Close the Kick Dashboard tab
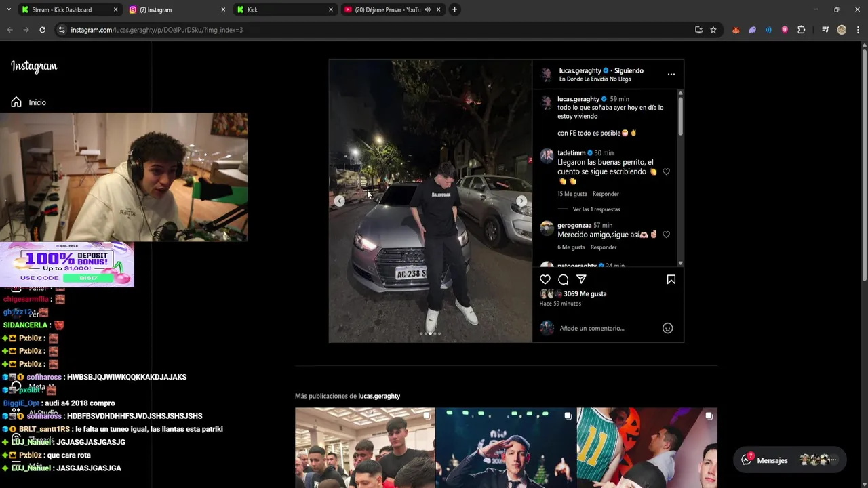This screenshot has width=868, height=488. (x=115, y=9)
